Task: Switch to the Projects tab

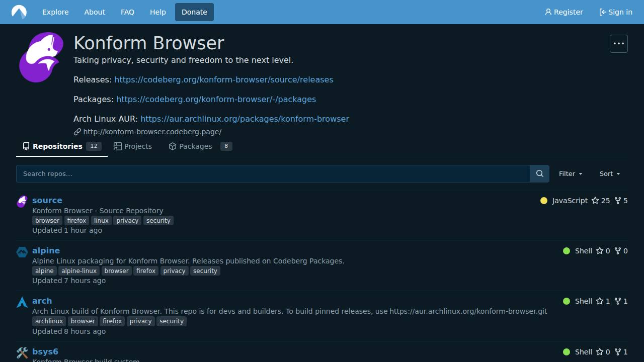Action: (133, 146)
